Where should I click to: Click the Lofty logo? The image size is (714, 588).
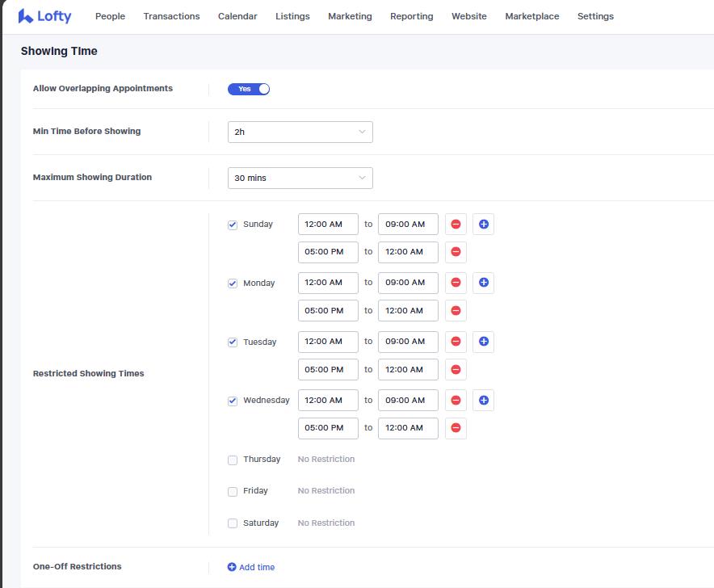(x=44, y=16)
